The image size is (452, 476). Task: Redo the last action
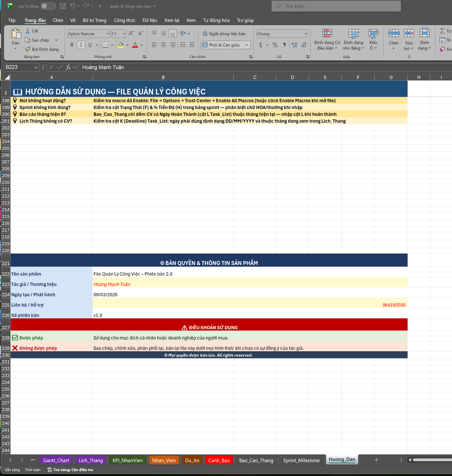coord(86,6)
